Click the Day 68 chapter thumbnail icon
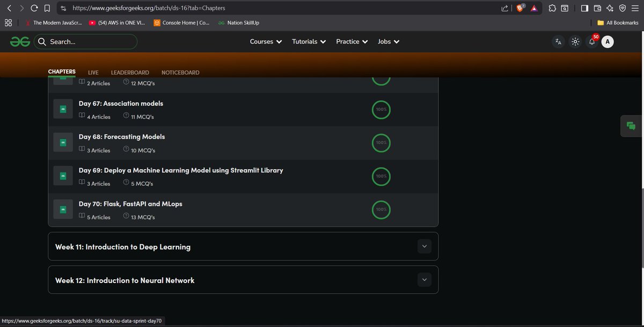This screenshot has height=327, width=644. pyautogui.click(x=63, y=143)
